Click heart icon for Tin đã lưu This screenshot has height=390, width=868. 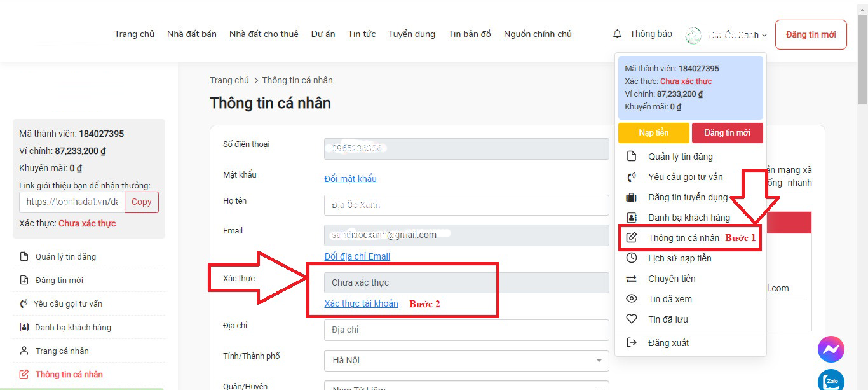[632, 319]
